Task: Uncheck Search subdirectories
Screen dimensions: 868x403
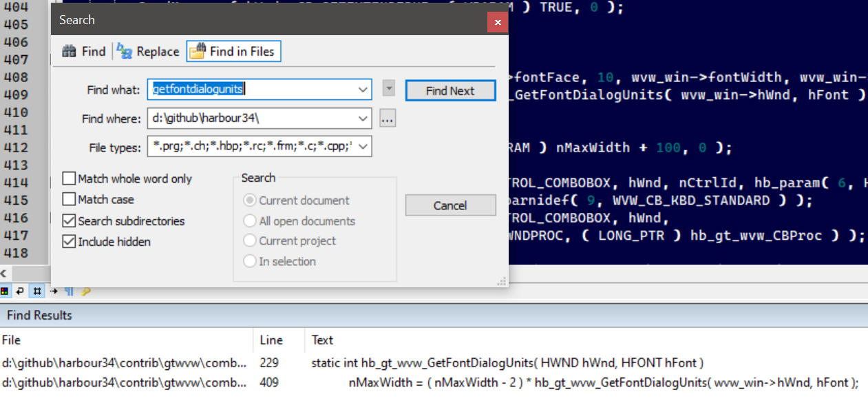Action: 69,221
